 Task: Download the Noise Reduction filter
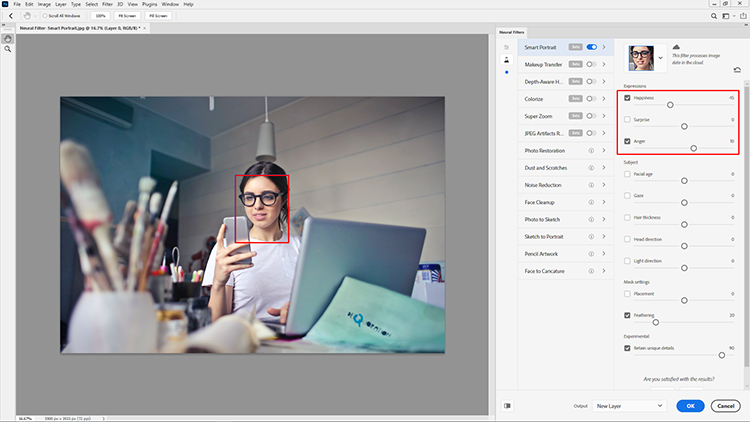pos(591,185)
